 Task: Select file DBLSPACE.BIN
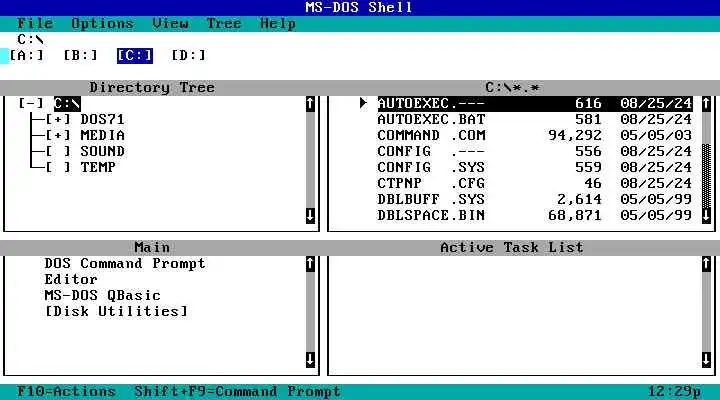[x=534, y=215]
